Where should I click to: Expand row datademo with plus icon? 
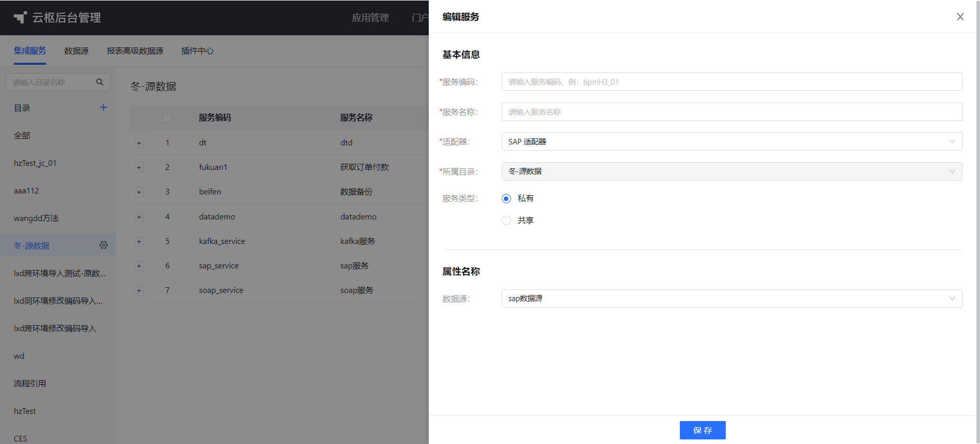[x=139, y=217]
